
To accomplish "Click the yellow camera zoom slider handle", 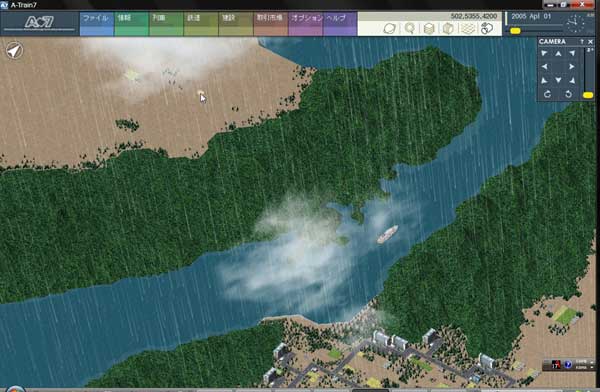I will 588,95.
